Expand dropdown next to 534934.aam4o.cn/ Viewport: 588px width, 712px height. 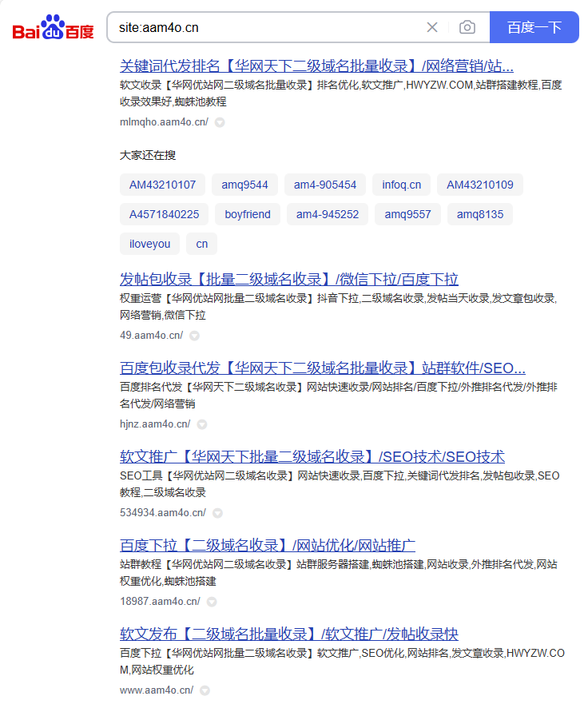218,513
